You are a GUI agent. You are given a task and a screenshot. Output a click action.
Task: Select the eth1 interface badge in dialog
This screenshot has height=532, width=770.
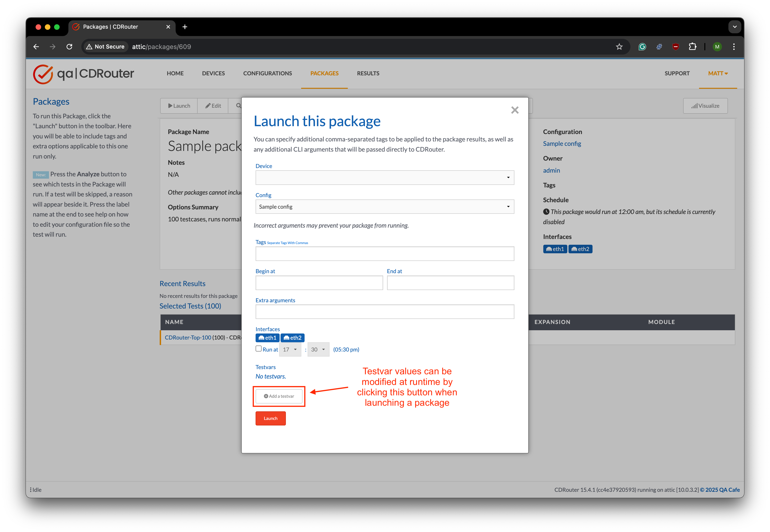(267, 338)
